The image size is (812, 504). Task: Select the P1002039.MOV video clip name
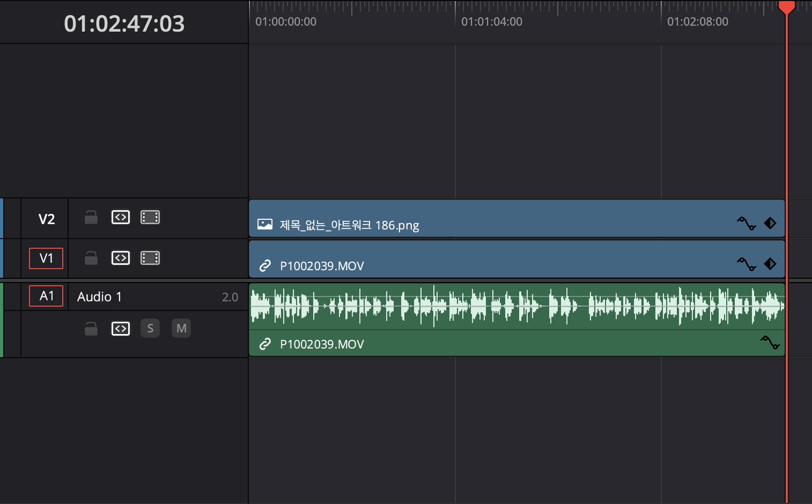coord(322,266)
